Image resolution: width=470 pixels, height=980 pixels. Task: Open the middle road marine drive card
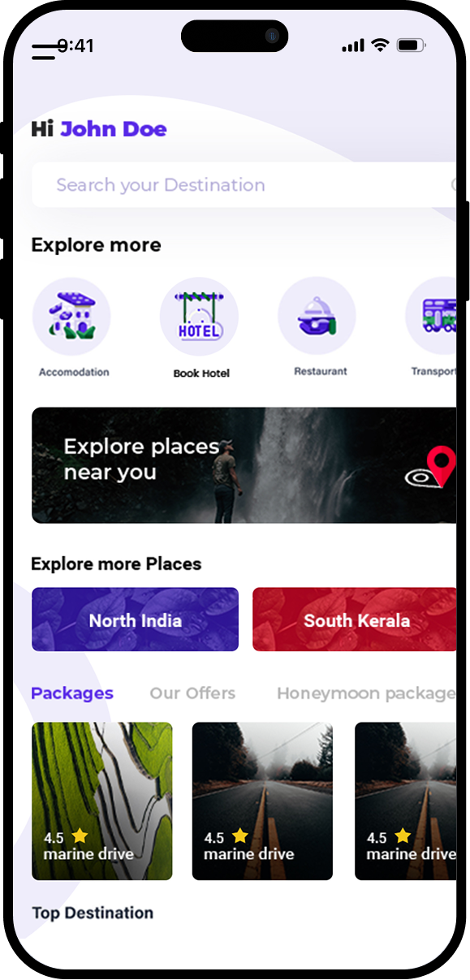262,801
